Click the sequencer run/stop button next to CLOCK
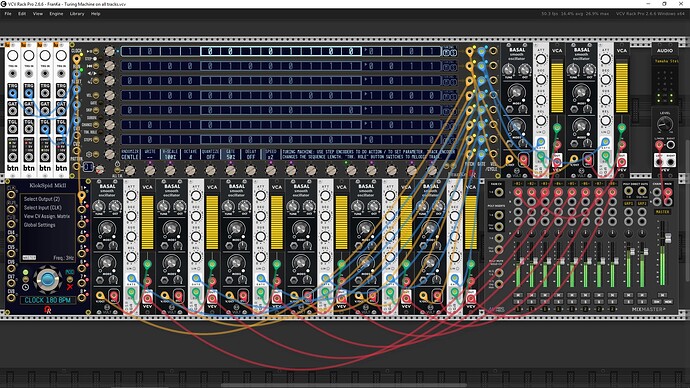 click(96, 51)
